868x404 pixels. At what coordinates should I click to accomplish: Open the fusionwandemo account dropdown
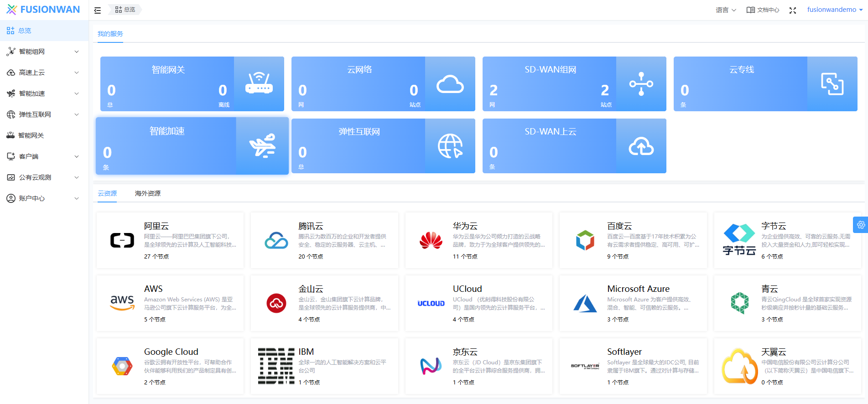click(x=835, y=10)
